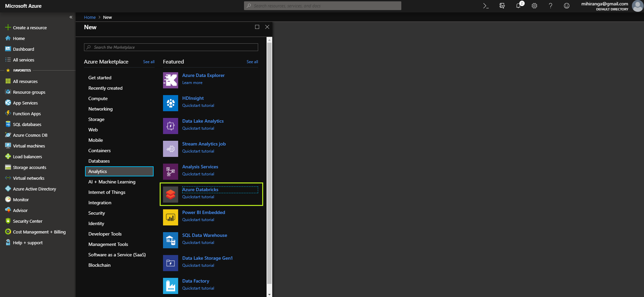The image size is (644, 297).
Task: Click the New blade scrollbar down arrow
Action: (269, 294)
